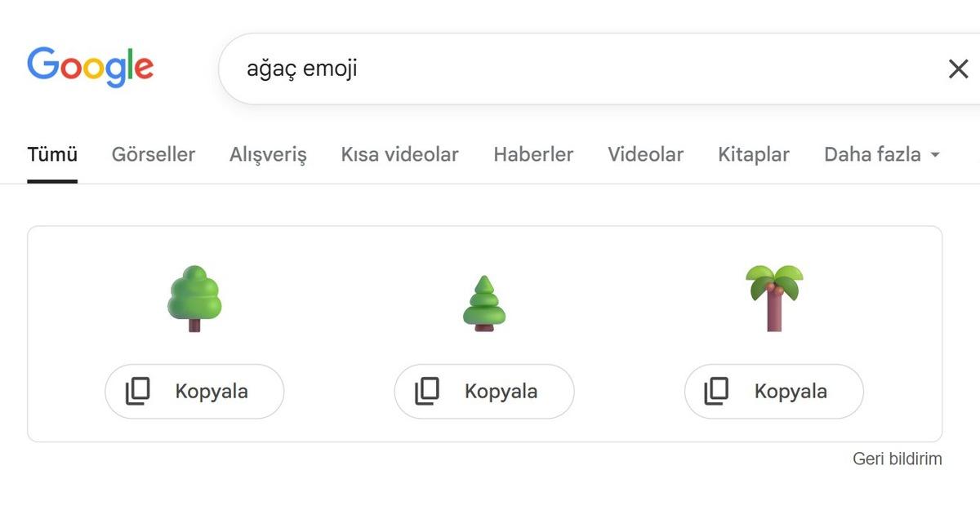The height and width of the screenshot is (510, 980).
Task: Click the evergreen pine tree emoji
Action: (x=484, y=304)
